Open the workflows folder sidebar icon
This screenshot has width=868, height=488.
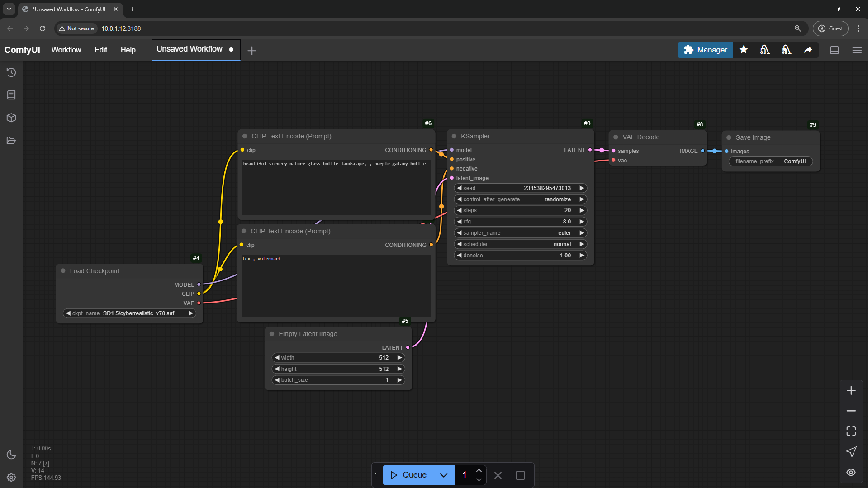[x=11, y=141]
